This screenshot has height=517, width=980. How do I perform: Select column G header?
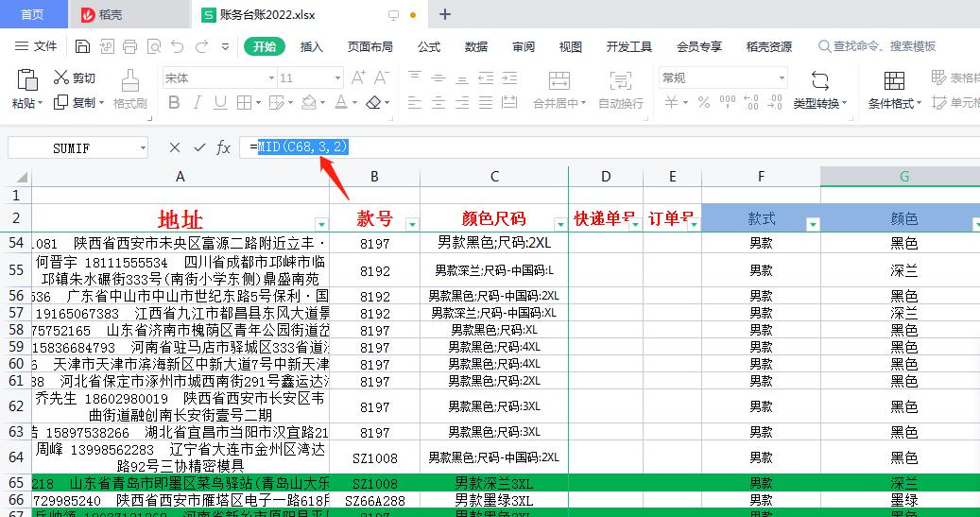tap(903, 177)
